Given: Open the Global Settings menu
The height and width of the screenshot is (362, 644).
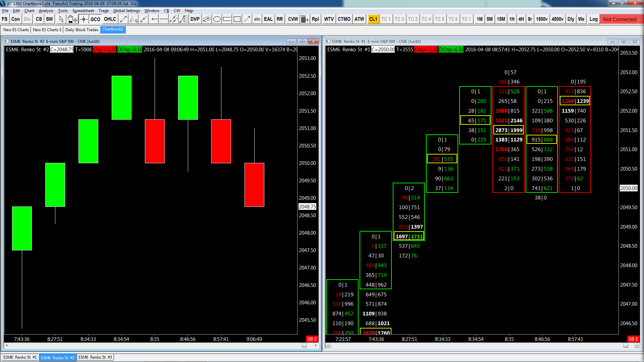Looking at the screenshot, I should pos(126,11).
